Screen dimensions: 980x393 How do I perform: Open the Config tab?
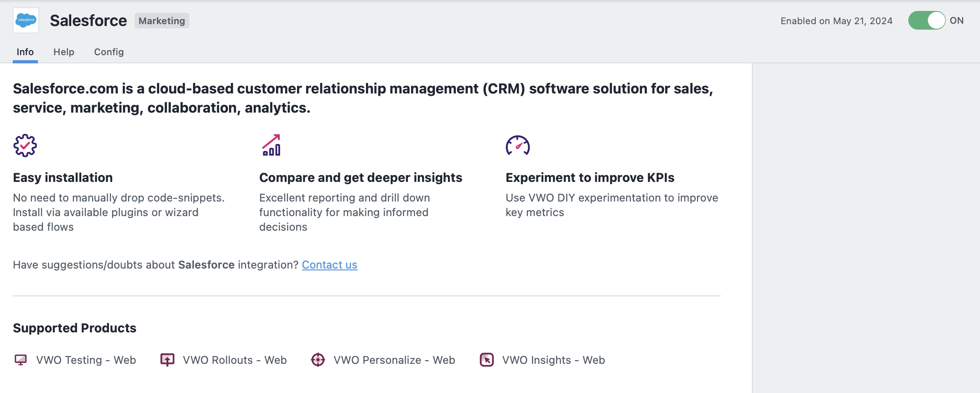(x=109, y=52)
